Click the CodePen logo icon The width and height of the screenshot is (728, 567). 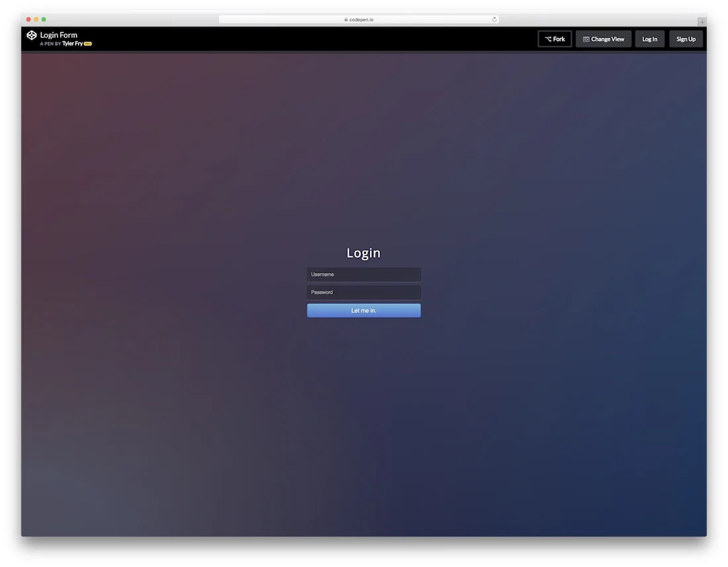[31, 35]
